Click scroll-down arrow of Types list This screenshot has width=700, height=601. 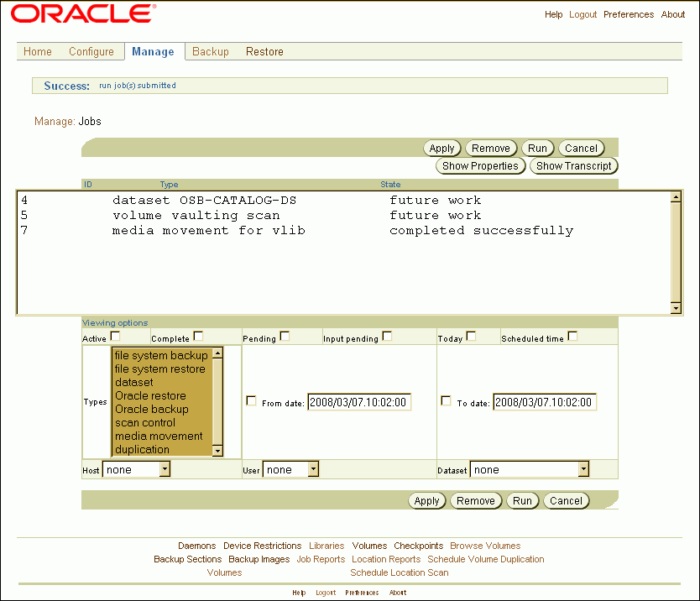pos(217,451)
